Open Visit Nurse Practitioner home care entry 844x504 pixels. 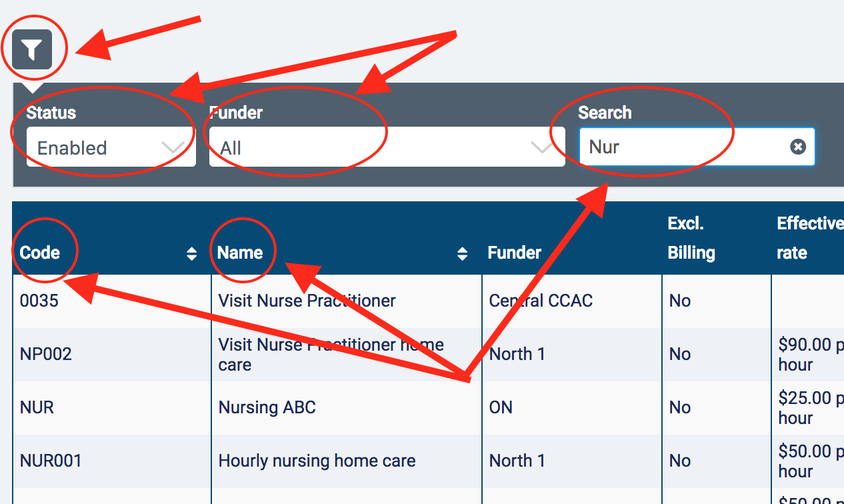[x=331, y=354]
